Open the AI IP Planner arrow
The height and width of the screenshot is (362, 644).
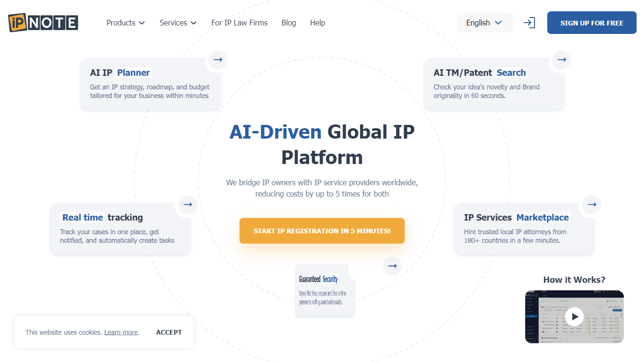tap(218, 60)
